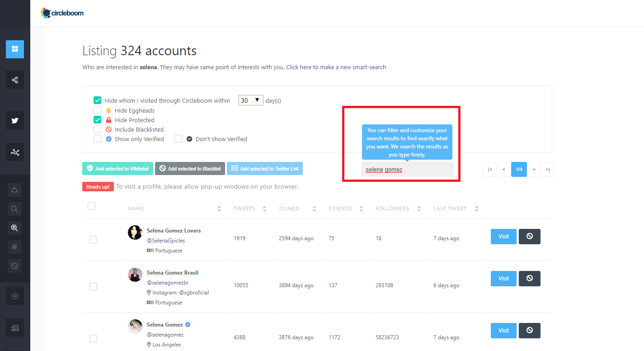Open the 30 days dropdown
Screen dimensions: 644x351
click(x=251, y=100)
